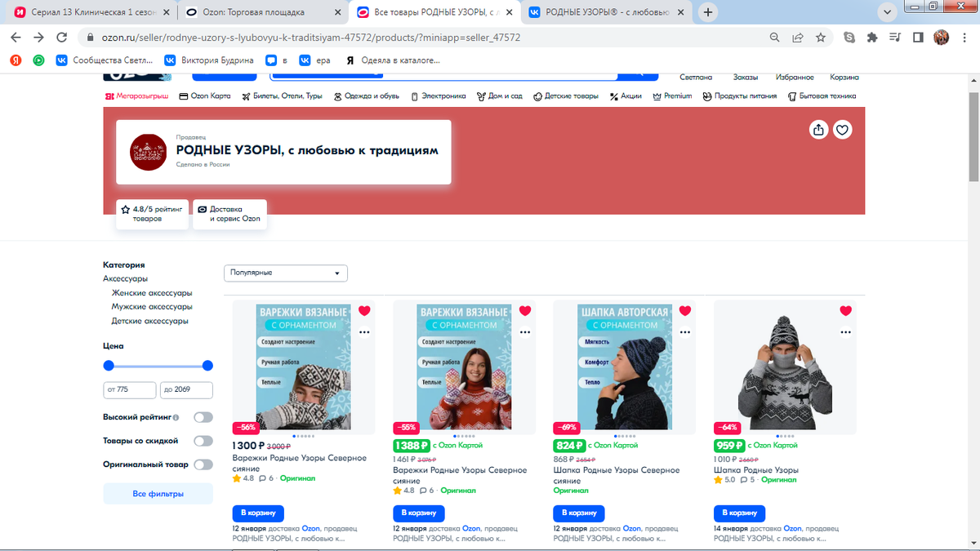Open the Женские аксессуары category
The height and width of the screenshot is (551, 980).
(x=152, y=293)
